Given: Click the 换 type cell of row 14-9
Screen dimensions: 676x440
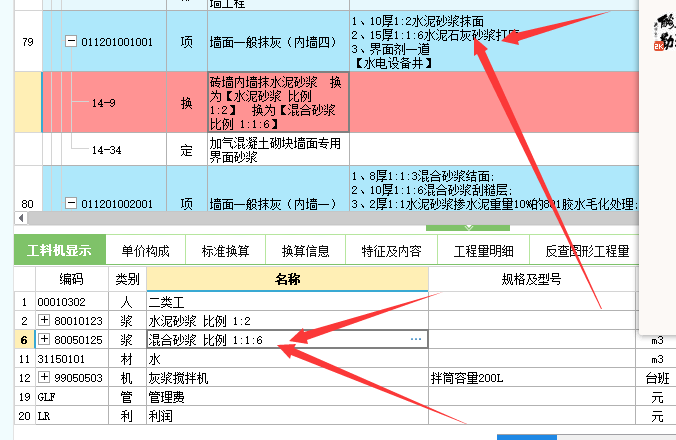Looking at the screenshot, I should pyautogui.click(x=187, y=102).
